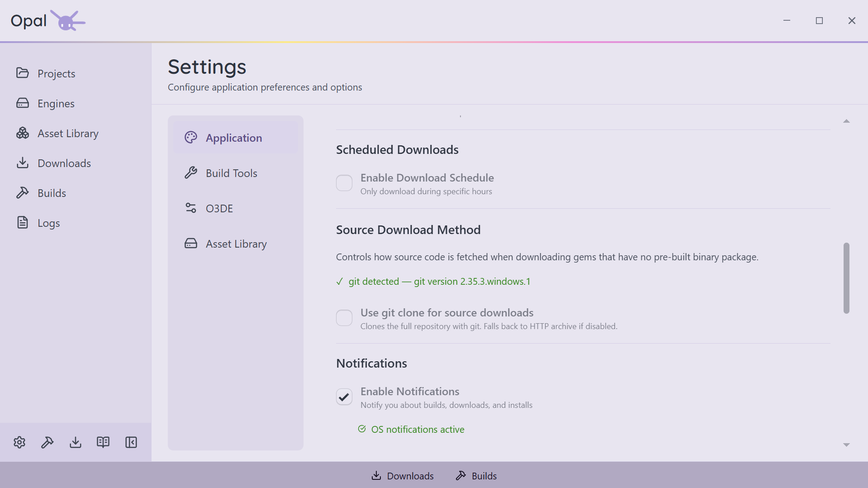The width and height of the screenshot is (868, 488).
Task: Click the Notifications section heading
Action: 371,364
